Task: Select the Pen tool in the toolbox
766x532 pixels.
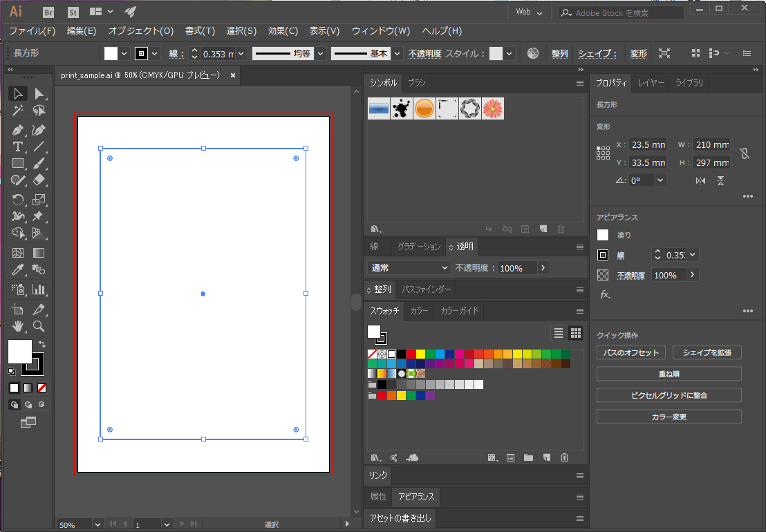Action: coord(18,129)
